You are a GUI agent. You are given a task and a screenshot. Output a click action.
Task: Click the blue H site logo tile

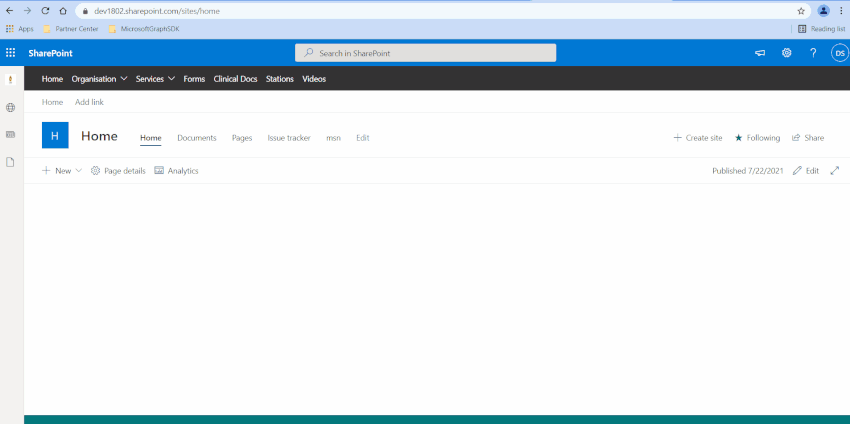[x=55, y=136]
